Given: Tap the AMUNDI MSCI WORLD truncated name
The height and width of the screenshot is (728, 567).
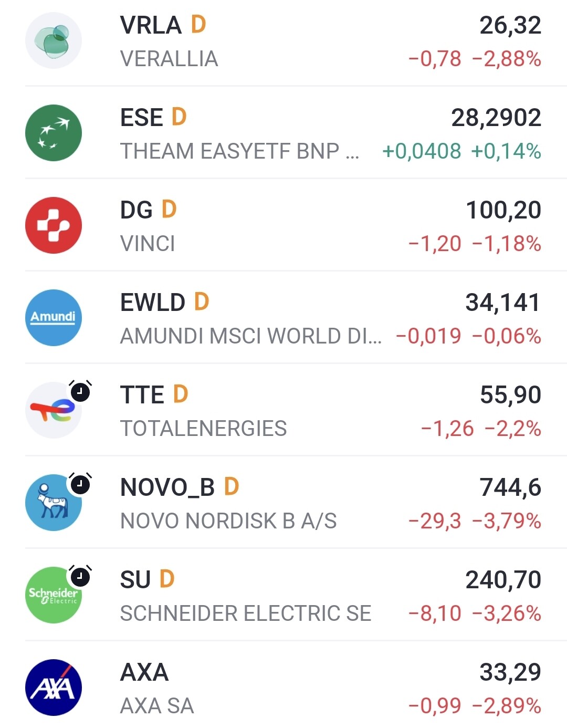Looking at the screenshot, I should 251,336.
